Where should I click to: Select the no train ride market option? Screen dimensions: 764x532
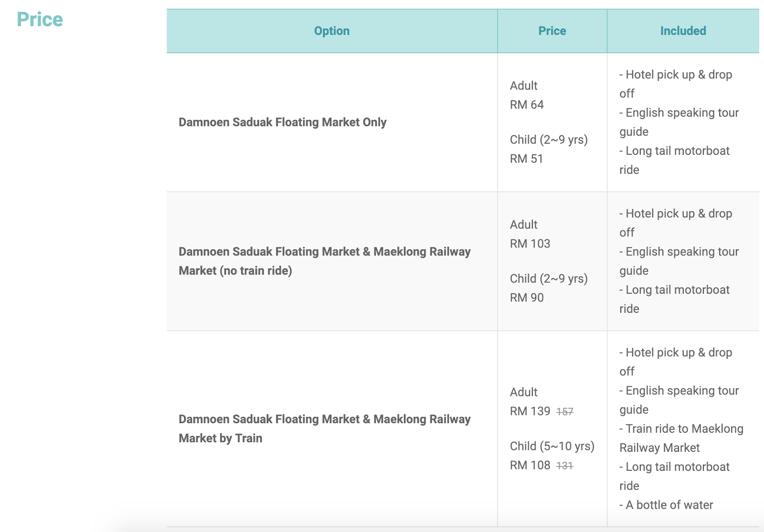coord(324,261)
